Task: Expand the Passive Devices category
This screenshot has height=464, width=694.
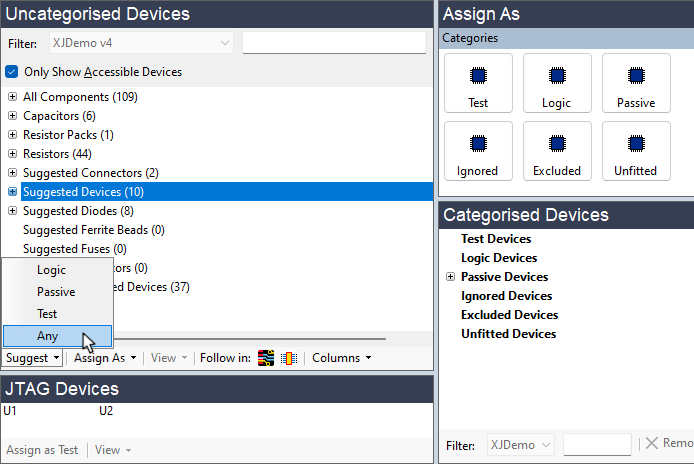Action: [450, 277]
